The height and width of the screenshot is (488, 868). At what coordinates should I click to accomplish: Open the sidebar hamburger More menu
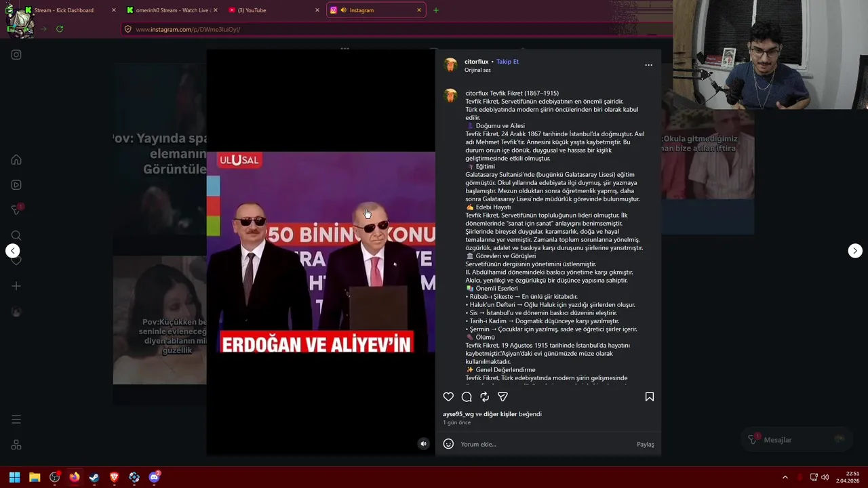[x=16, y=420]
